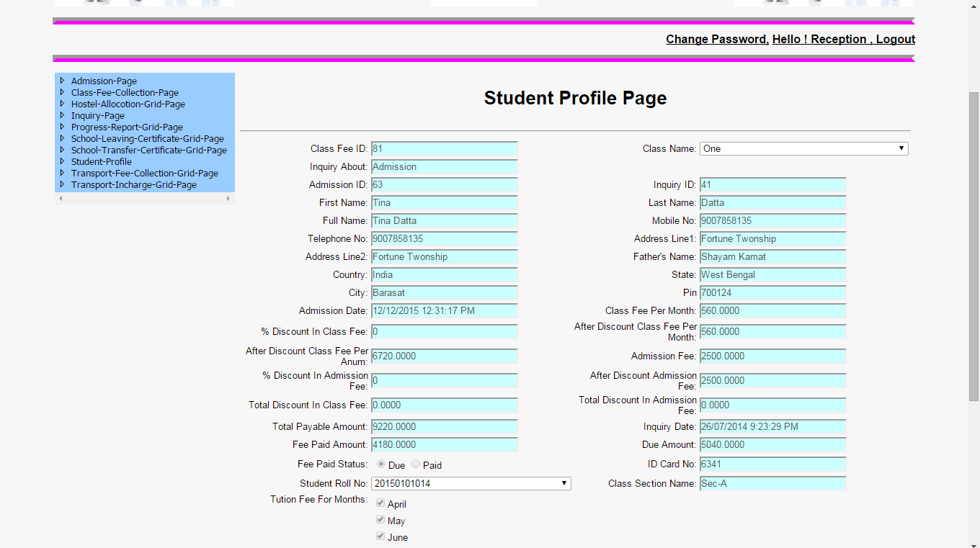Click the Telephone No field
This screenshot has width=980, height=548.
pos(445,239)
